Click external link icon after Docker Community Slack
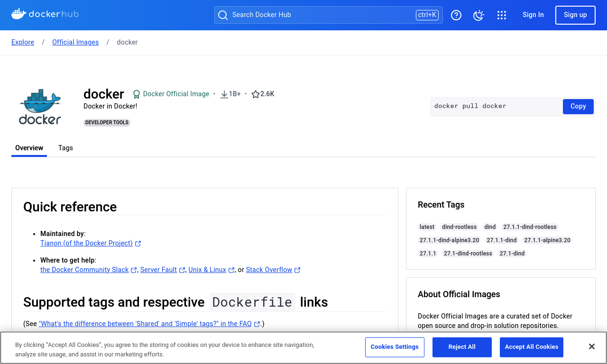 (134, 270)
